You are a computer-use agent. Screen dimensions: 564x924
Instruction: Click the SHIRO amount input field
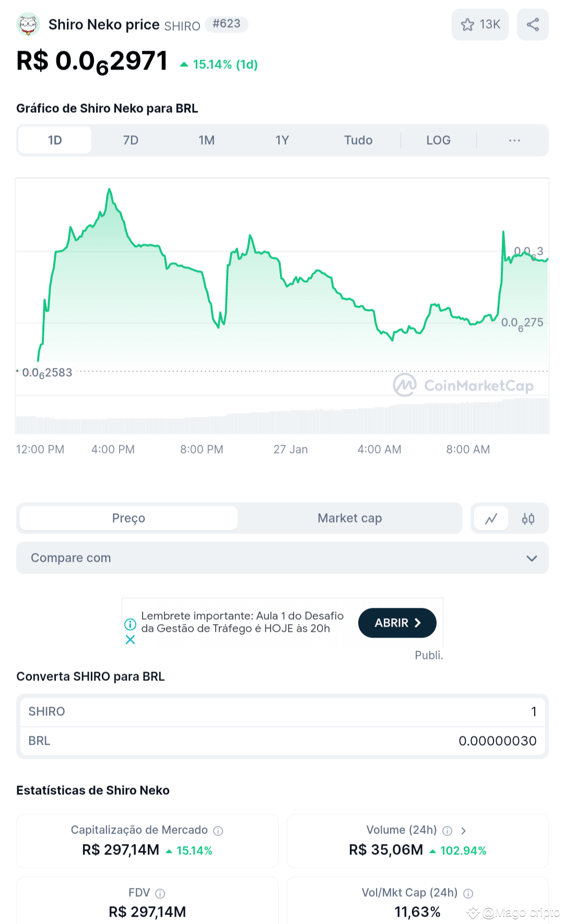(x=283, y=711)
